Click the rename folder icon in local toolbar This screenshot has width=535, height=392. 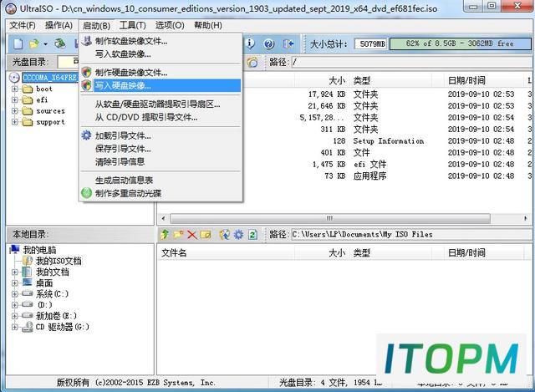click(206, 235)
